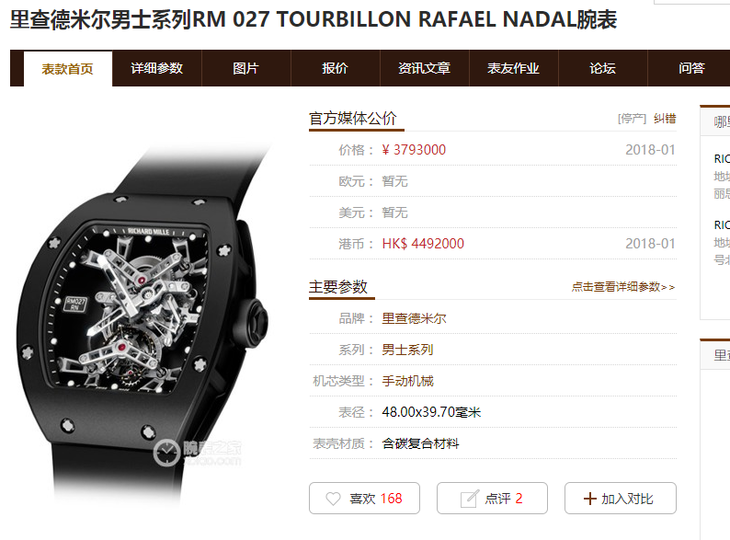Click the 手动机械 movement type link
This screenshot has width=730, height=540.
pyautogui.click(x=407, y=381)
